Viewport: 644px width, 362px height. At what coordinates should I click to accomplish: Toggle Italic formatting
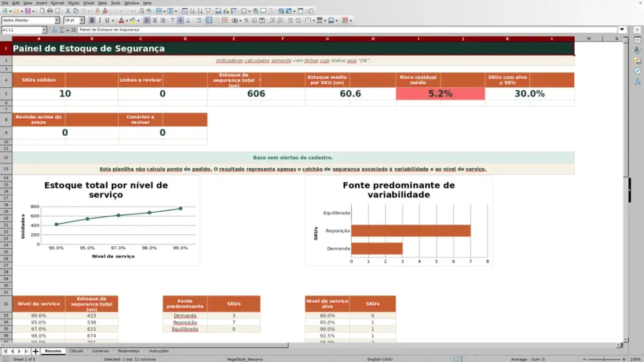(x=99, y=21)
